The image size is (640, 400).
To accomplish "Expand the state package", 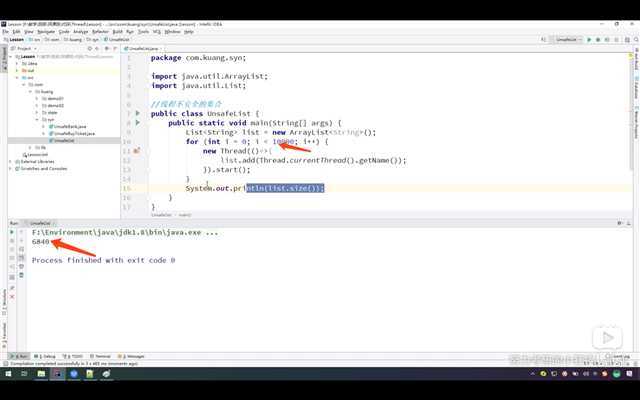I will point(37,113).
